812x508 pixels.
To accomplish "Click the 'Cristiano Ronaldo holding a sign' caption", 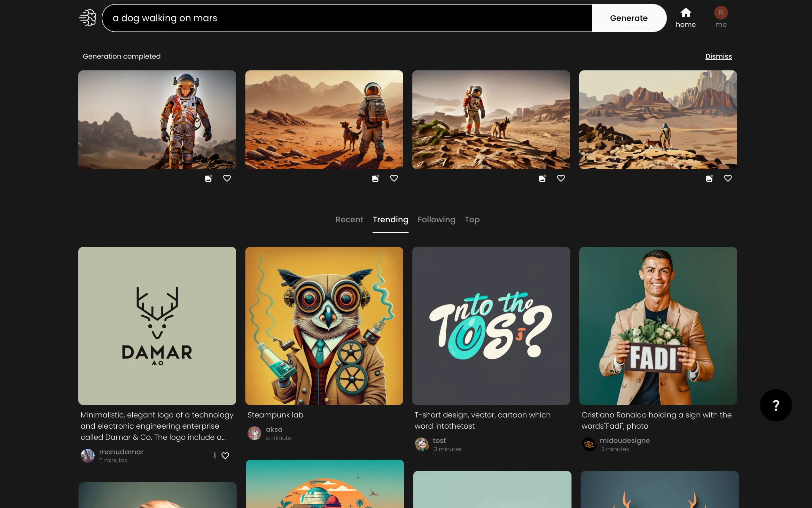I will [x=656, y=420].
